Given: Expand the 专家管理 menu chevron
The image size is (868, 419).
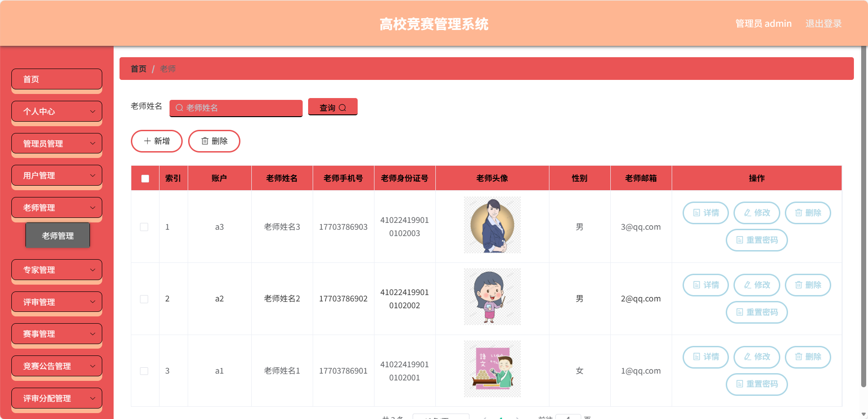Looking at the screenshot, I should coord(93,270).
